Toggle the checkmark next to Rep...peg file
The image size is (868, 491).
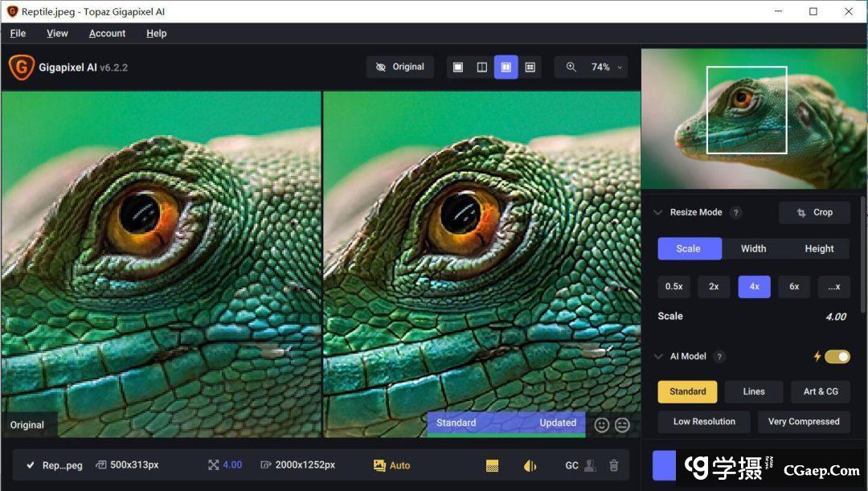31,465
